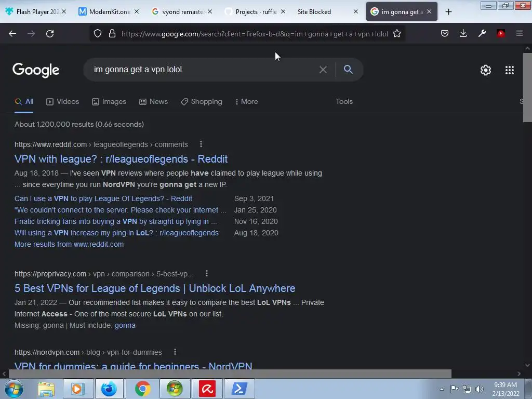Open the Firefox downloads panel
This screenshot has width=532, height=399.
[x=463, y=33]
